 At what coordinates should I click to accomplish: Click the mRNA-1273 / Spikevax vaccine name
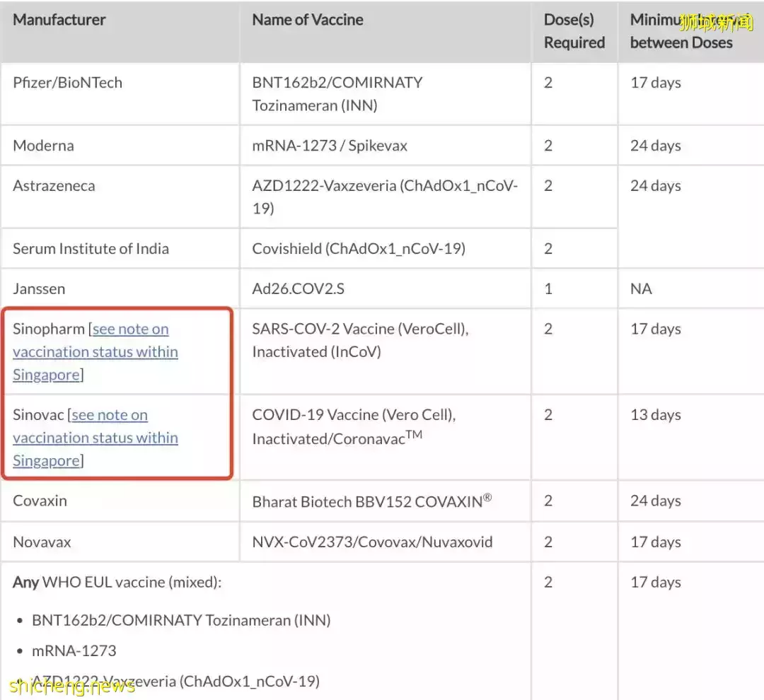pyautogui.click(x=330, y=146)
